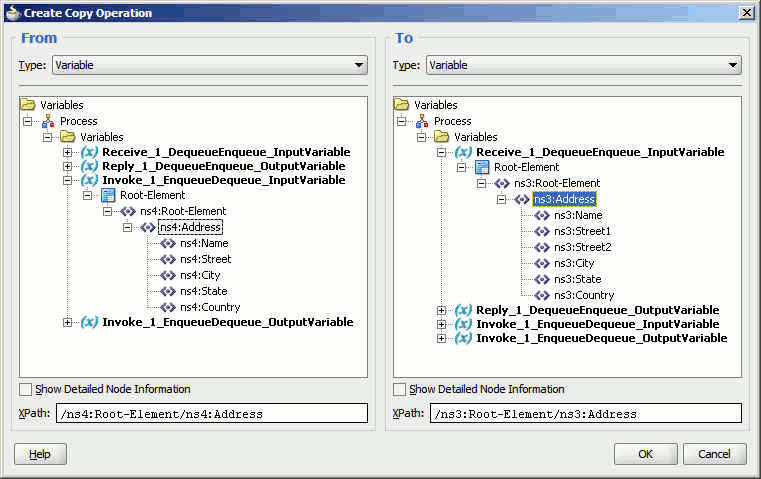Collapse the Process node in From tree
The width and height of the screenshot is (761, 479).
click(x=28, y=121)
